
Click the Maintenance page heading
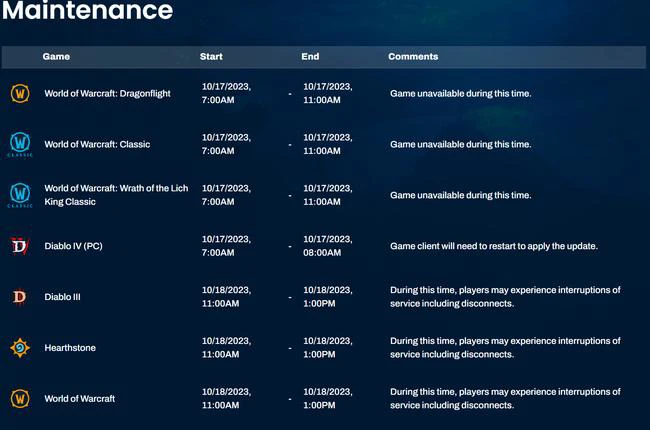click(x=87, y=10)
